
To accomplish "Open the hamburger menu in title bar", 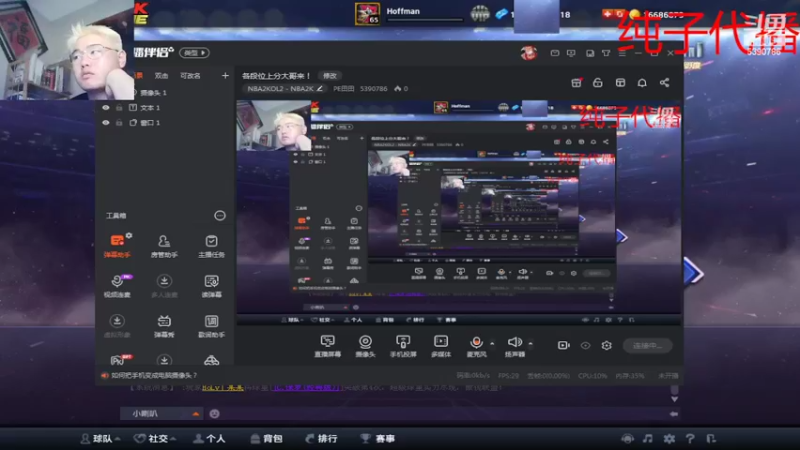I will [x=622, y=53].
